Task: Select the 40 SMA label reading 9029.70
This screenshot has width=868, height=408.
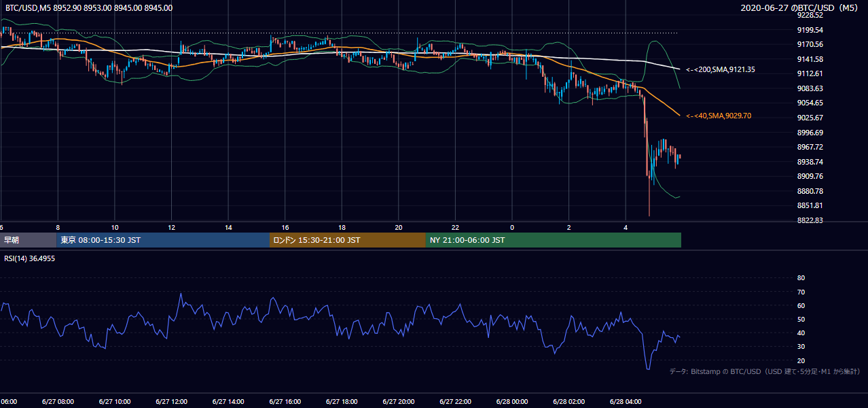Action: (719, 116)
